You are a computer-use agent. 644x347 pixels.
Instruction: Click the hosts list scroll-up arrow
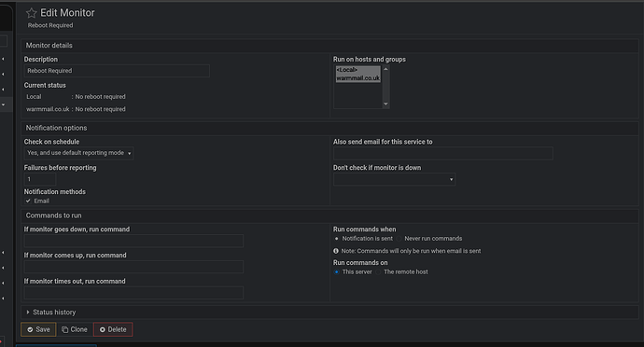(385, 69)
